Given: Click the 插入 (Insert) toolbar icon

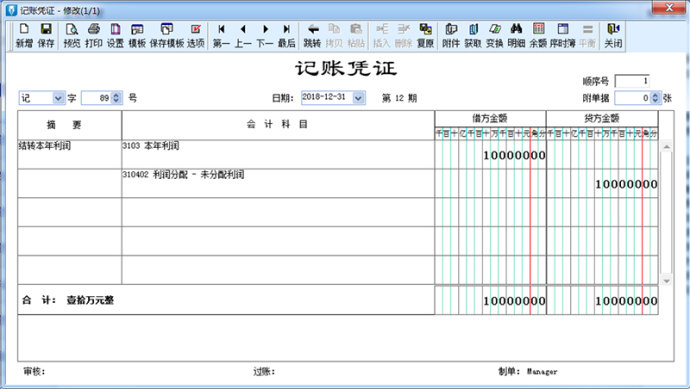Looking at the screenshot, I should [x=382, y=35].
